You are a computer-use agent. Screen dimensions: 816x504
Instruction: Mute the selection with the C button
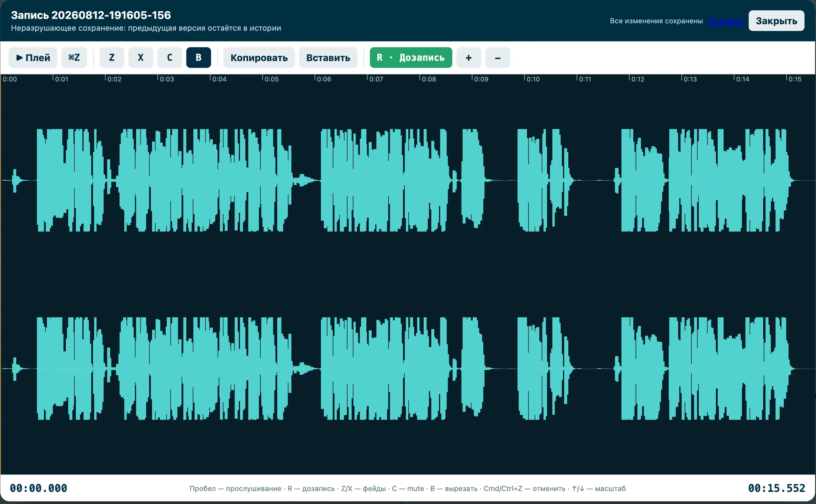170,58
